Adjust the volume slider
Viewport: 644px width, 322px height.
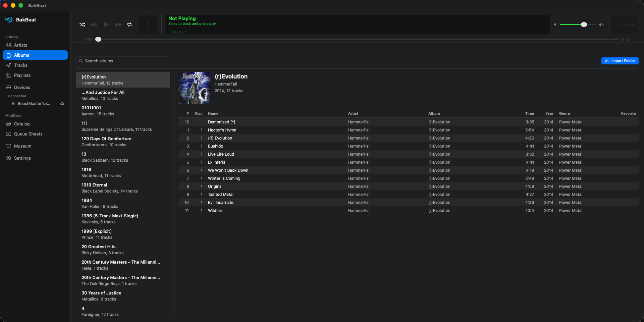pos(578,24)
